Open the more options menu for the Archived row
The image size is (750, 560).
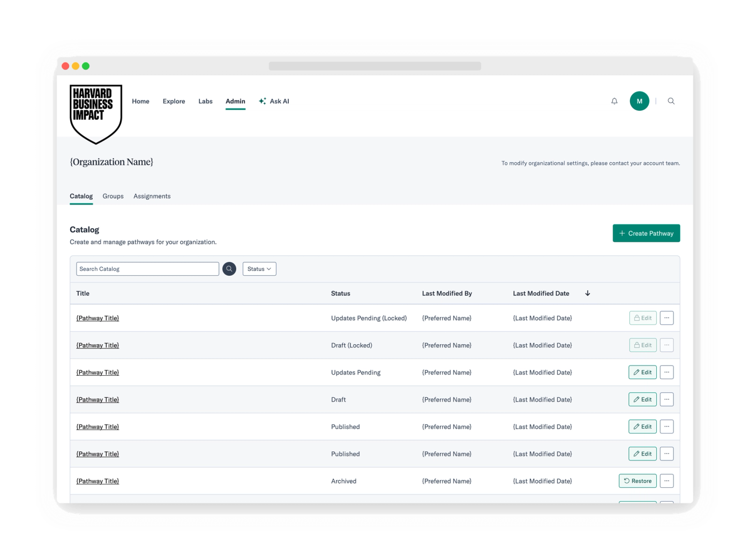coord(666,481)
